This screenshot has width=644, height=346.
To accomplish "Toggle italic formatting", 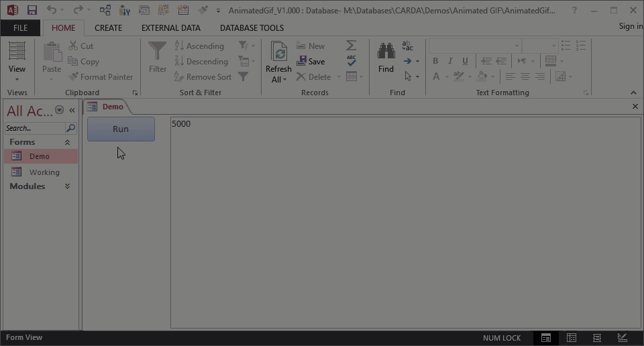I will click(x=450, y=61).
